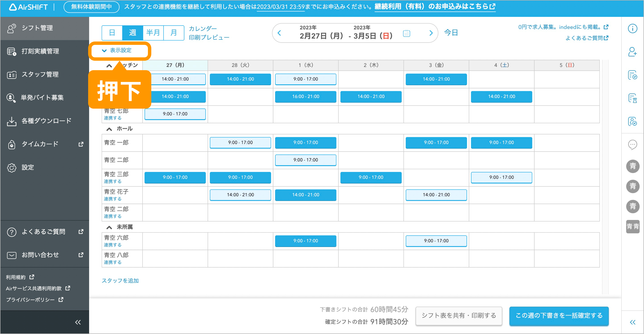
Task: Click the add staff person-plus icon
Action: (633, 52)
